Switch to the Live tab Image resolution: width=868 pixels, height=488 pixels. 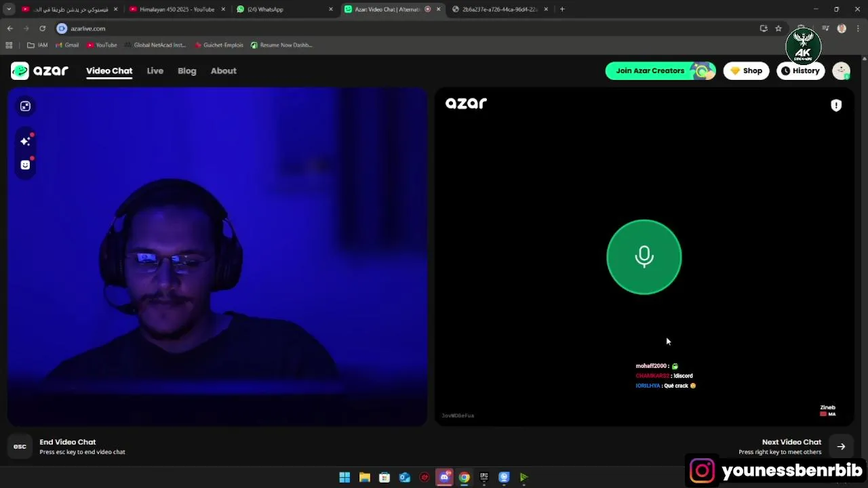tap(155, 70)
